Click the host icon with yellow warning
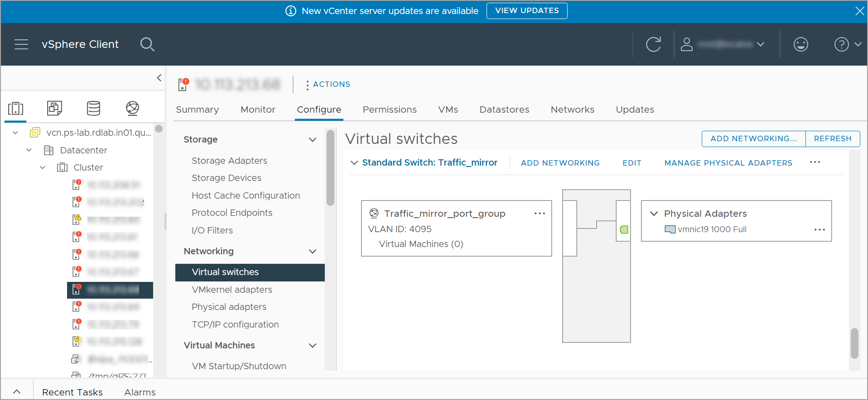The height and width of the screenshot is (400, 868). point(77,219)
